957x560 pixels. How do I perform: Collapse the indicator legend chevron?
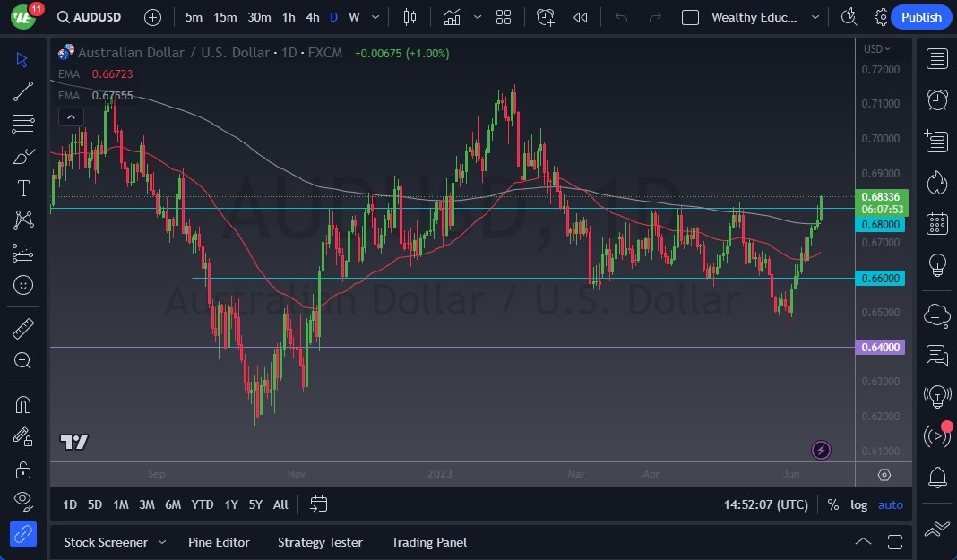click(x=71, y=116)
